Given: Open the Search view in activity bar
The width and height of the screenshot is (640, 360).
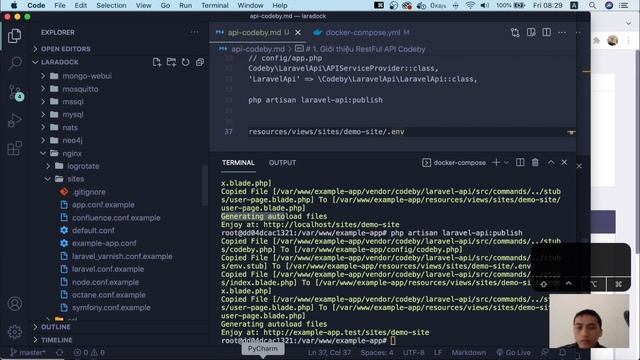Looking at the screenshot, I should point(15,63).
